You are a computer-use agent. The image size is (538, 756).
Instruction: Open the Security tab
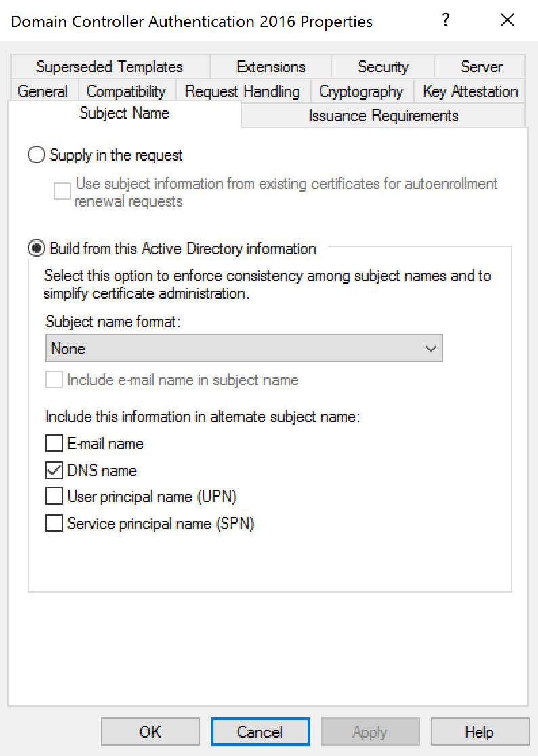[383, 66]
